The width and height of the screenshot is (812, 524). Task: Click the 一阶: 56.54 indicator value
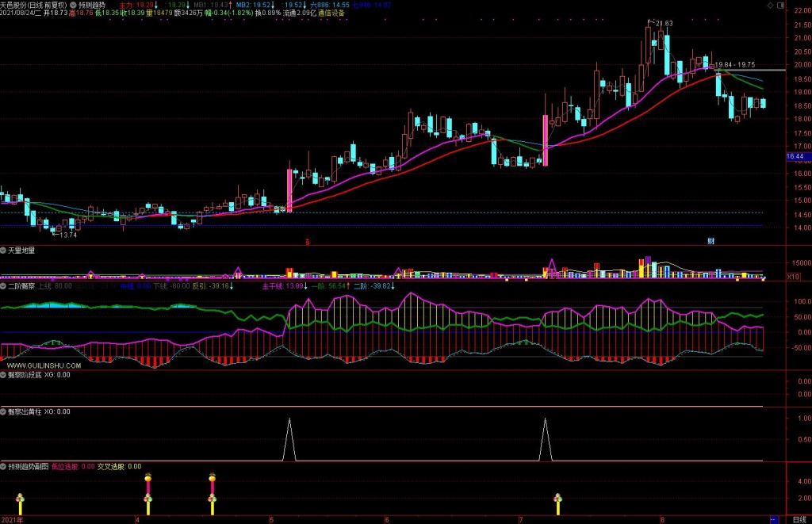pyautogui.click(x=331, y=286)
